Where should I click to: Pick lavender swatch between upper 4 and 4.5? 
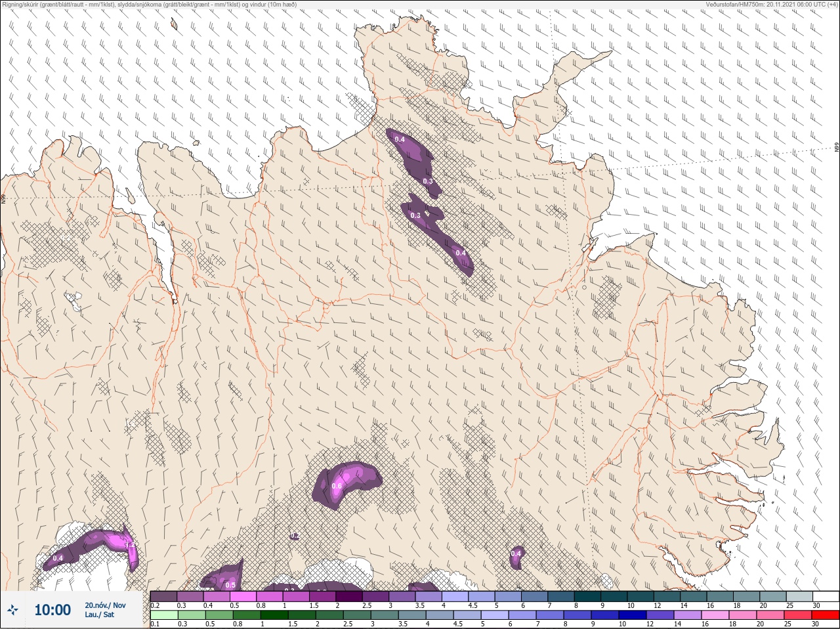click(x=455, y=596)
